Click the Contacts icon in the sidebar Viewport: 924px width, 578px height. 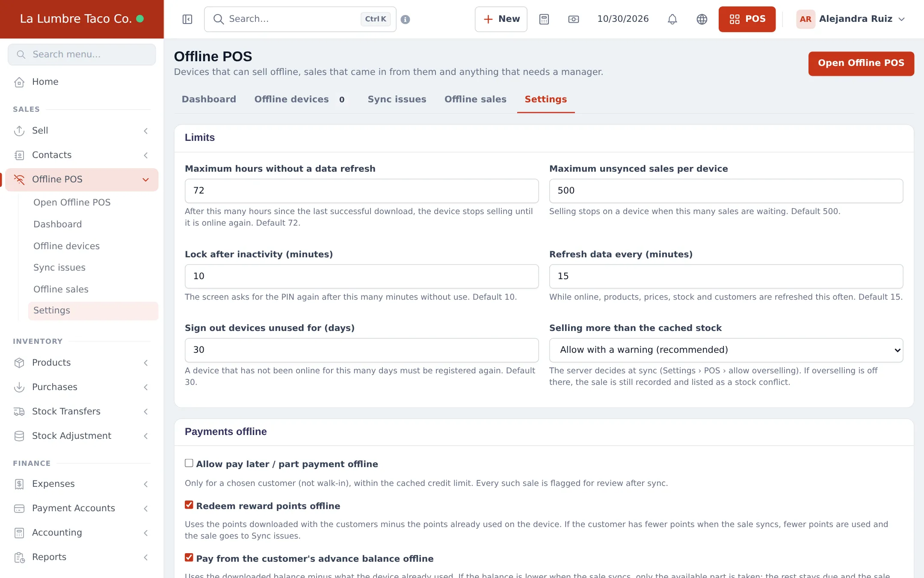(x=19, y=155)
